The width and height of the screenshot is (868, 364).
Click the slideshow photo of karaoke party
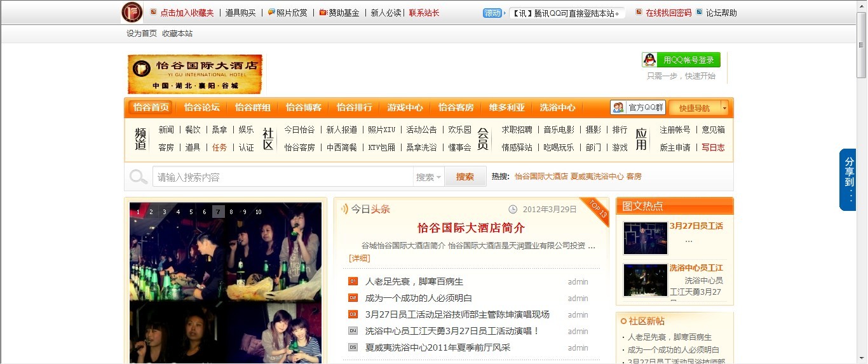coord(226,283)
